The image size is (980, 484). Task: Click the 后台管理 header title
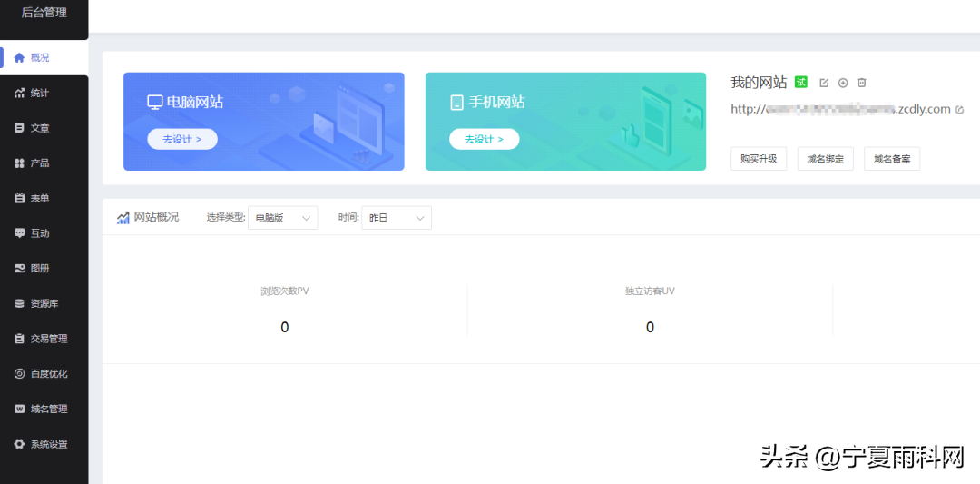point(44,13)
